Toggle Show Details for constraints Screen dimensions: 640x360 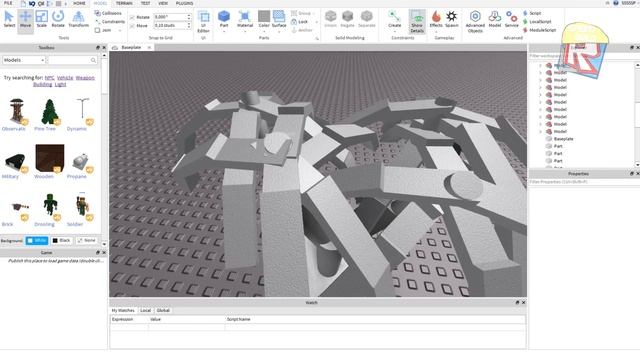[417, 22]
